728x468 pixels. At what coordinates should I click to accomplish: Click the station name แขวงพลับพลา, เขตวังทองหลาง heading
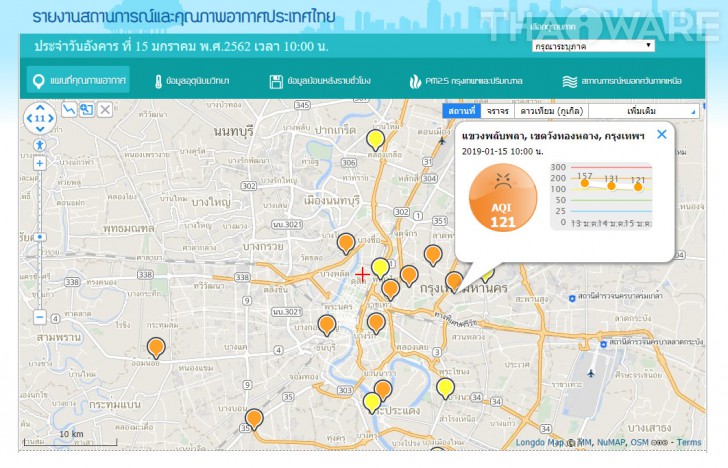click(x=553, y=136)
